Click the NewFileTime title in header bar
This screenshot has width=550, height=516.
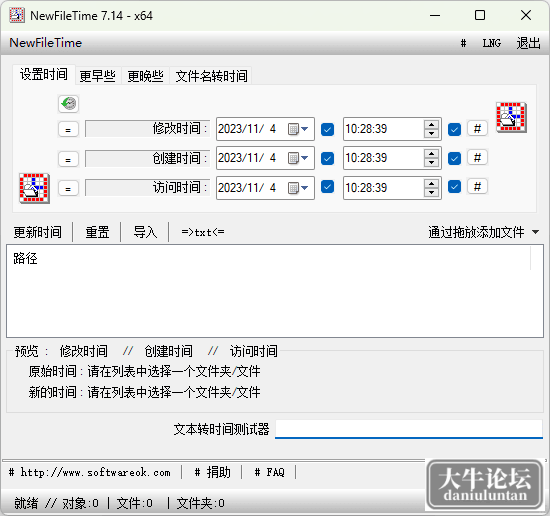pyautogui.click(x=46, y=43)
